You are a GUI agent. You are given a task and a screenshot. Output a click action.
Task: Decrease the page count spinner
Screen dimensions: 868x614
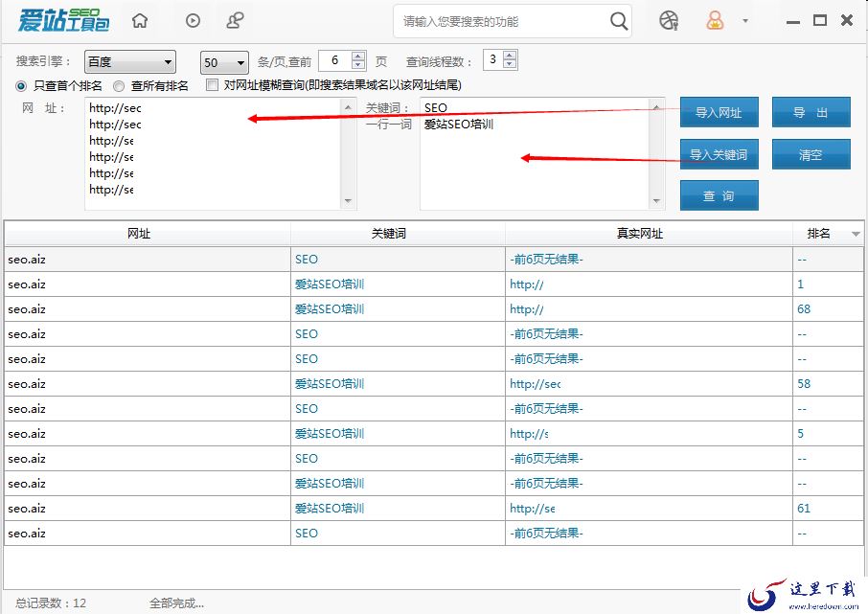(358, 65)
